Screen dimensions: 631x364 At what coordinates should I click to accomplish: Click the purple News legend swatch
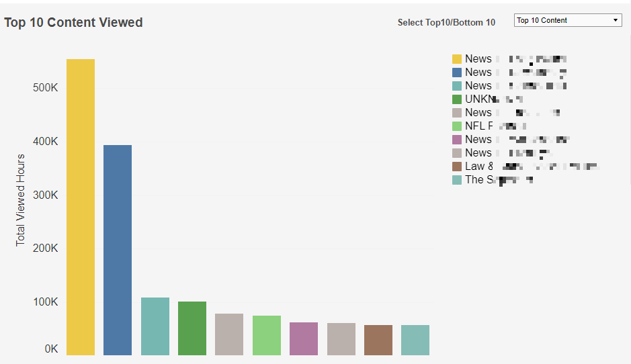457,140
